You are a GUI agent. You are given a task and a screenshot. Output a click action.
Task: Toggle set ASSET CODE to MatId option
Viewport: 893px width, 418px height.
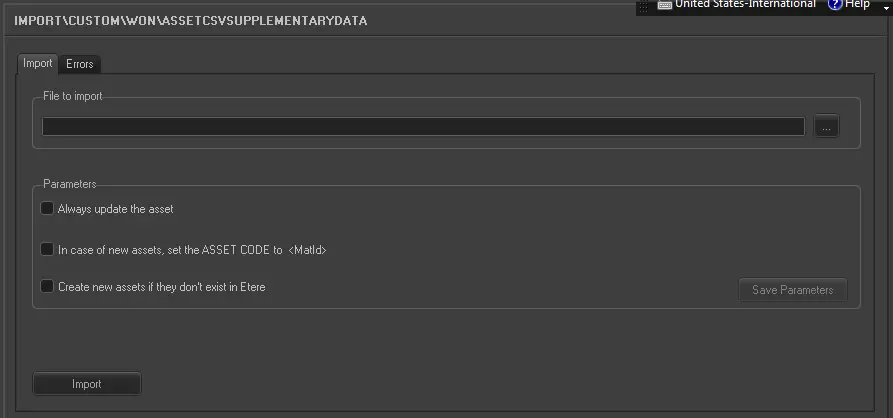click(x=47, y=249)
